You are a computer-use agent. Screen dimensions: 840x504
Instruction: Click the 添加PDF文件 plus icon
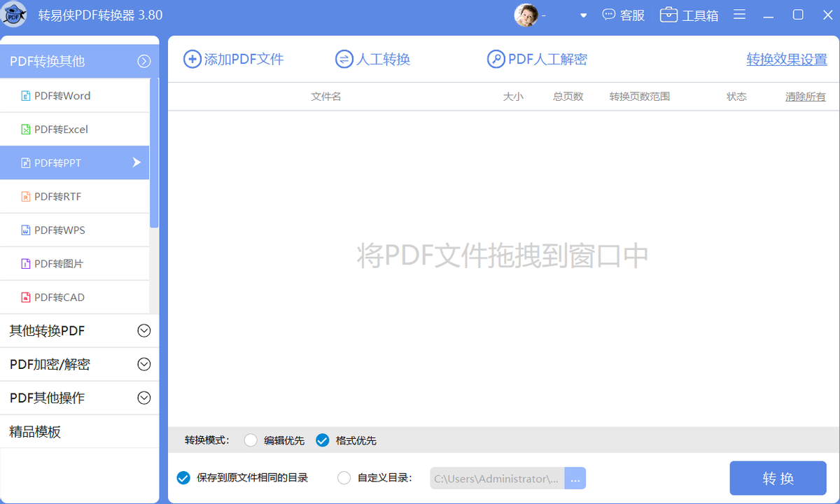click(x=192, y=59)
